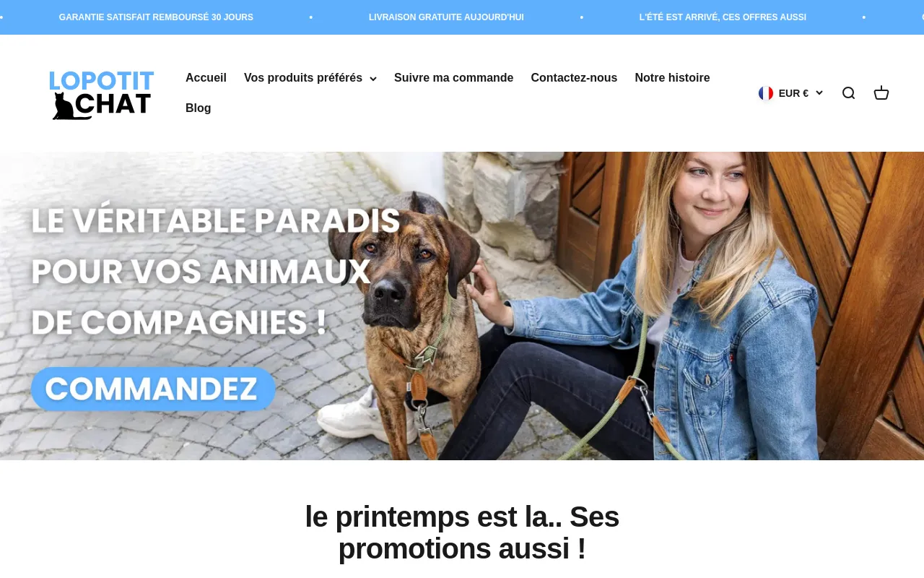This screenshot has height=578, width=924.
Task: Click the Garantie satisfait remboursé 30 jours announcement
Action: pos(156,17)
